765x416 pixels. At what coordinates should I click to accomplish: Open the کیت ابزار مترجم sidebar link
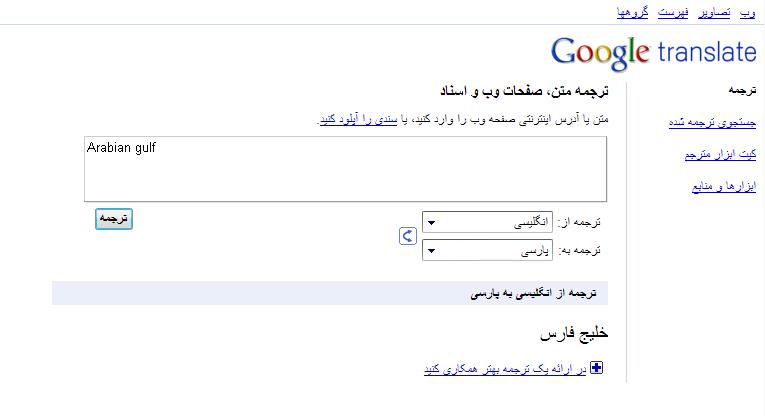[720, 154]
